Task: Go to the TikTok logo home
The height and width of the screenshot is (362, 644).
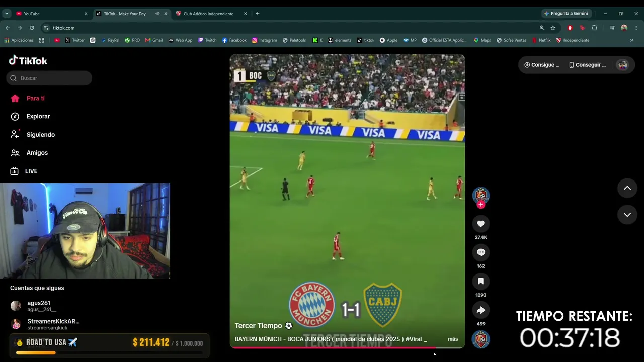Action: tap(28, 61)
